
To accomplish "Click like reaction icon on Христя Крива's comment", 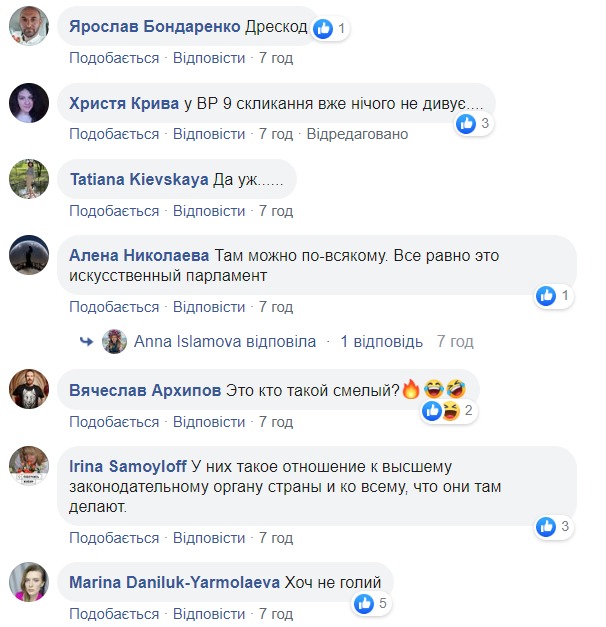I will pyautogui.click(x=465, y=123).
